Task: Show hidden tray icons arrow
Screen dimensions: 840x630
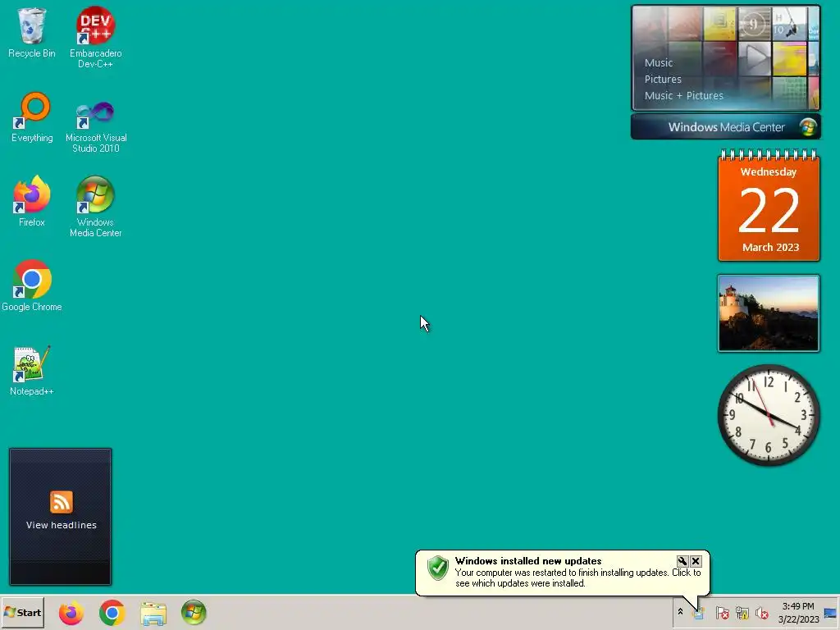Action: point(680,612)
